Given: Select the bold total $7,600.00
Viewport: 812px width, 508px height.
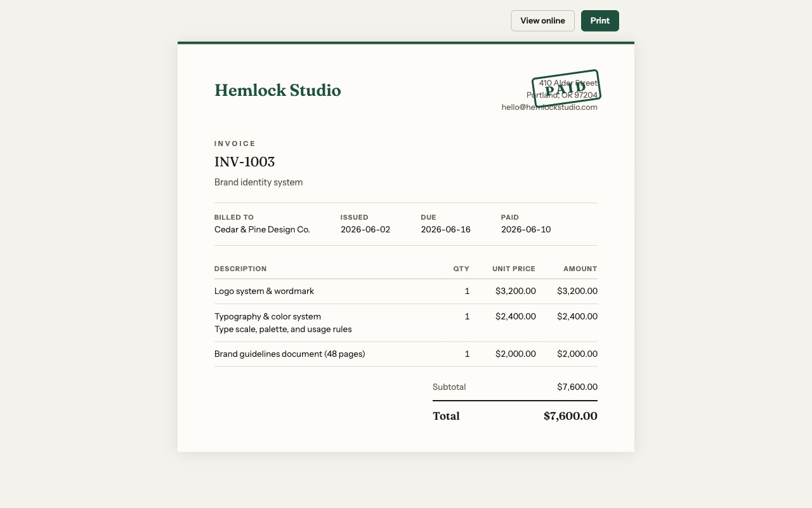Looking at the screenshot, I should coord(570,417).
